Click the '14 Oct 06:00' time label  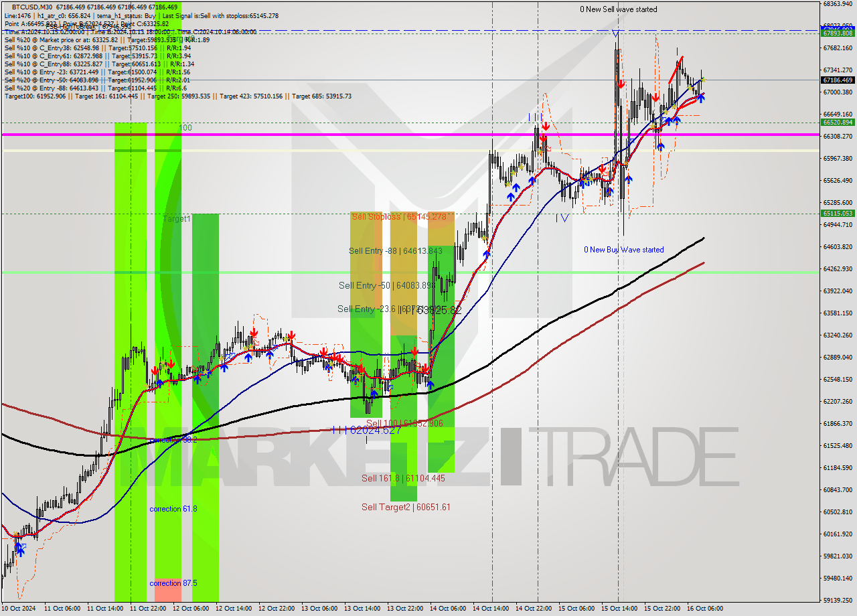(x=447, y=609)
